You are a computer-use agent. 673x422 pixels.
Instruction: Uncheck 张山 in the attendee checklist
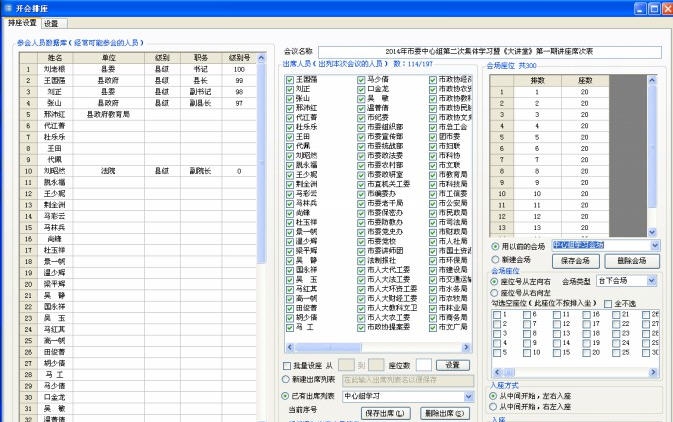tap(290, 99)
